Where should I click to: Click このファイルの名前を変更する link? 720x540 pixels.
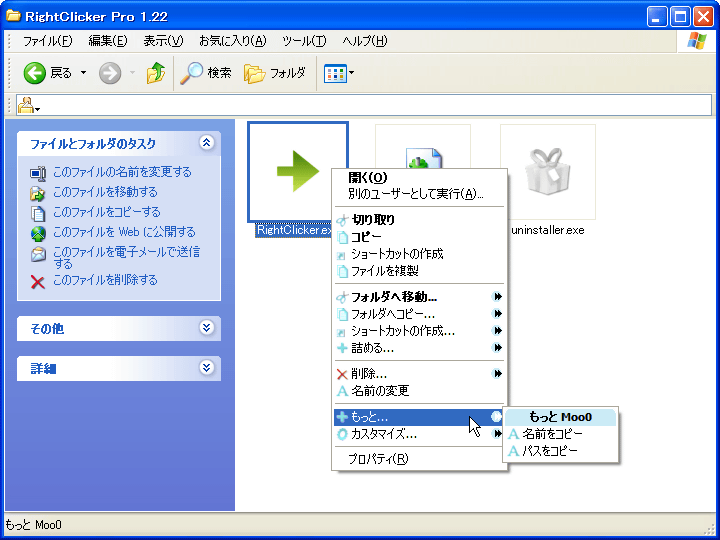[122, 172]
